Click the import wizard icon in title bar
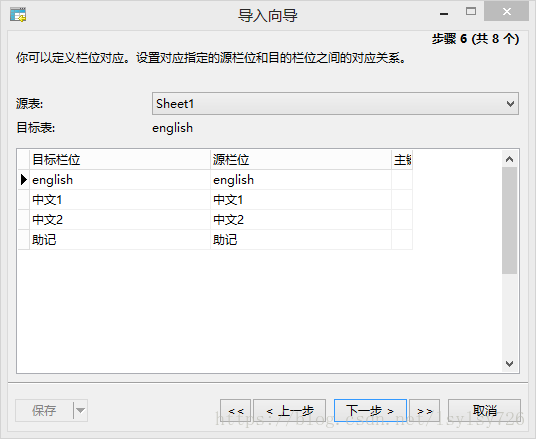The height and width of the screenshot is (439, 536). click(x=18, y=15)
